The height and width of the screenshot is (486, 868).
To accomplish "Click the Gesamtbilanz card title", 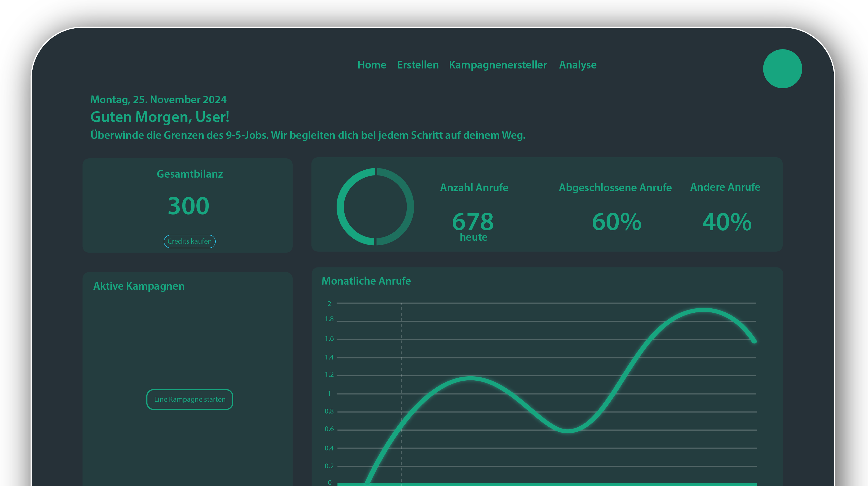I will (x=190, y=174).
